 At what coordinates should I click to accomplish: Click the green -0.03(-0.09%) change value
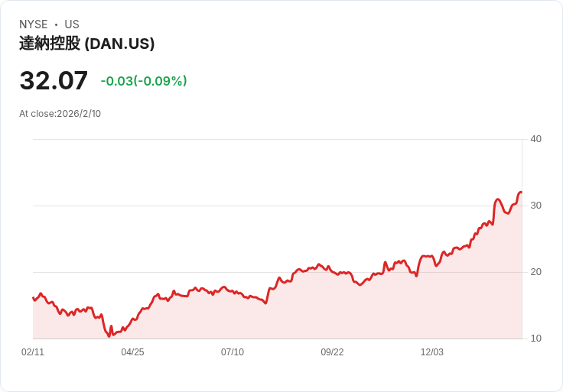(144, 81)
